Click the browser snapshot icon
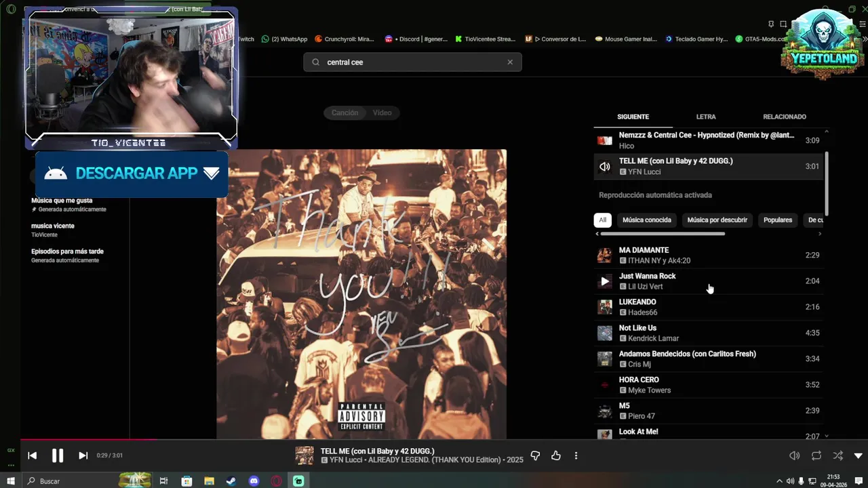The height and width of the screenshot is (488, 868). click(783, 24)
